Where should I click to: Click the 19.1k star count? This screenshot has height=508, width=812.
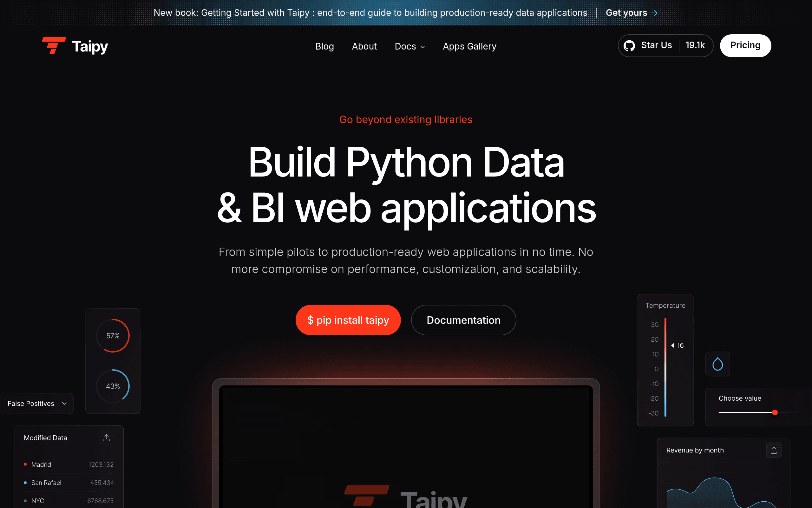(695, 45)
